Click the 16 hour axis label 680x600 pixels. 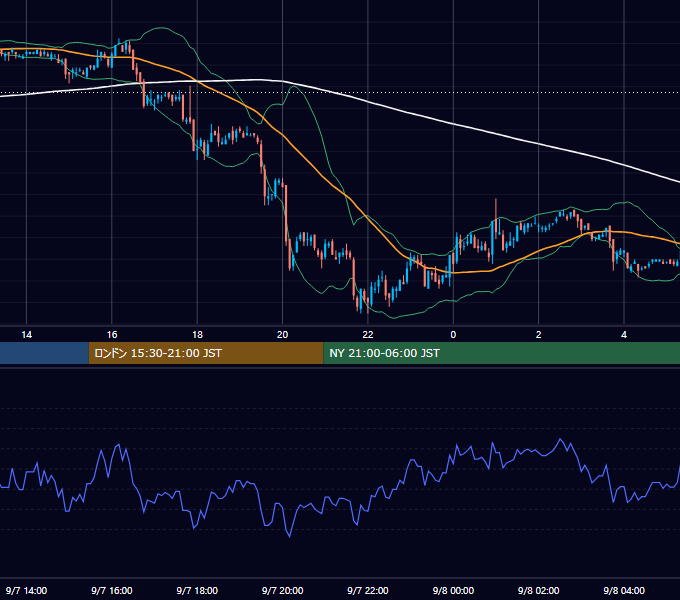[x=112, y=335]
